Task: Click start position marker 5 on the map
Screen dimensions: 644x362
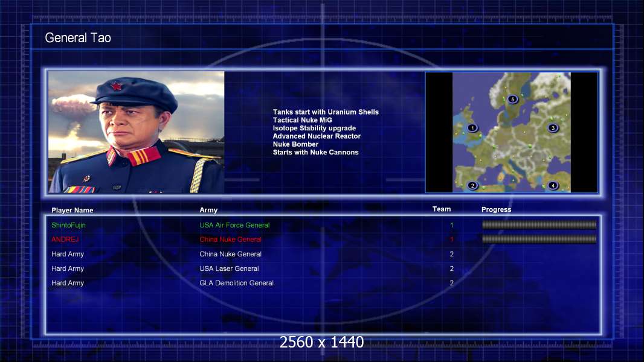Action: tap(512, 99)
